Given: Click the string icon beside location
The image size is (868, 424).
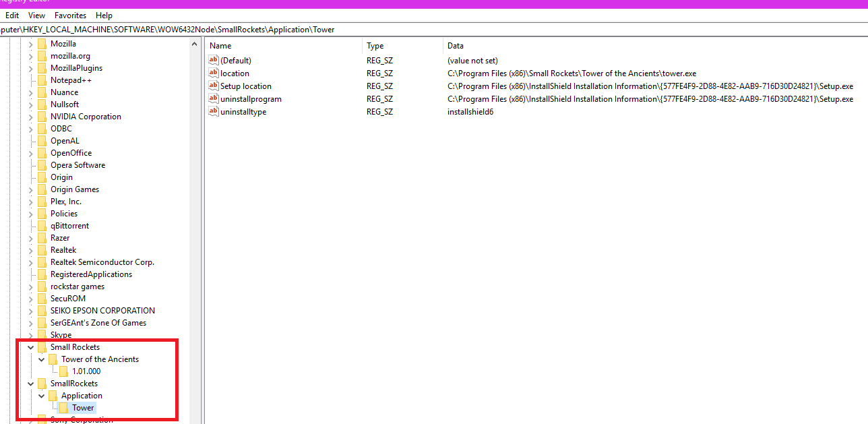Looking at the screenshot, I should pos(214,73).
